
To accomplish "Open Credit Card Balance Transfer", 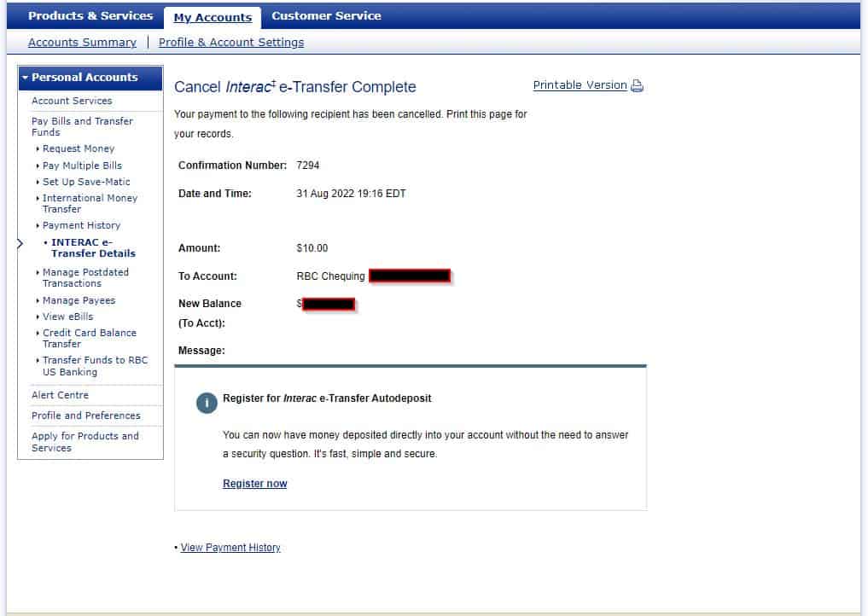I will click(x=89, y=338).
